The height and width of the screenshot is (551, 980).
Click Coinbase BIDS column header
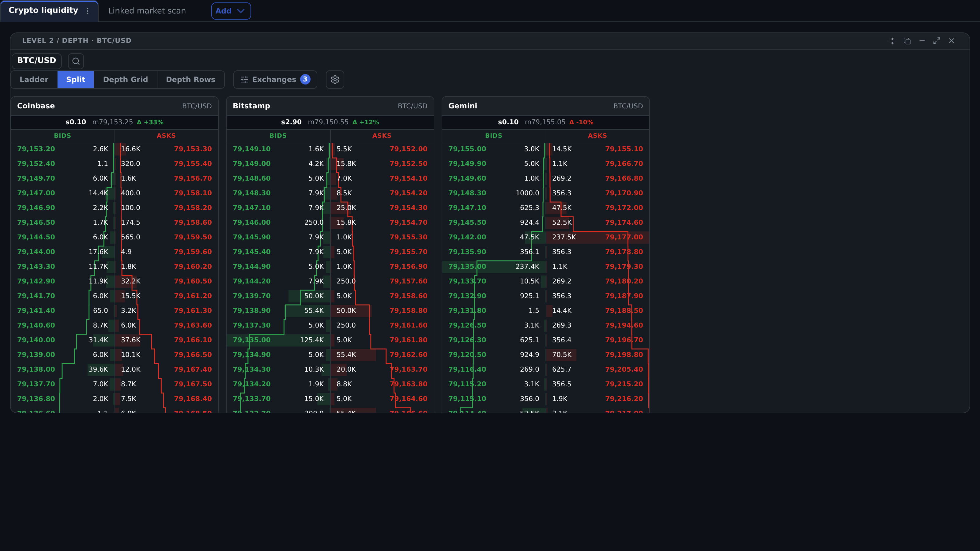pos(62,136)
